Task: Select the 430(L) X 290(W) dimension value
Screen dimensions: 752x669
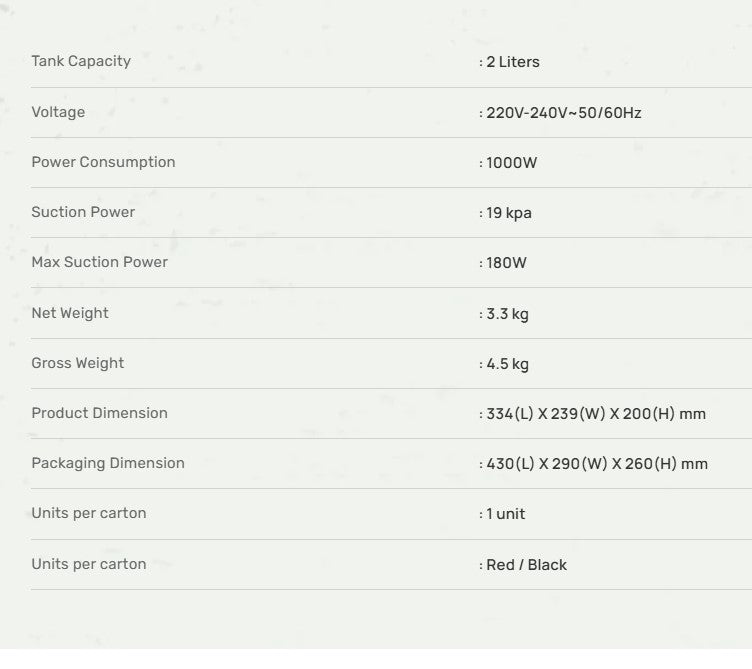Action: (x=596, y=464)
